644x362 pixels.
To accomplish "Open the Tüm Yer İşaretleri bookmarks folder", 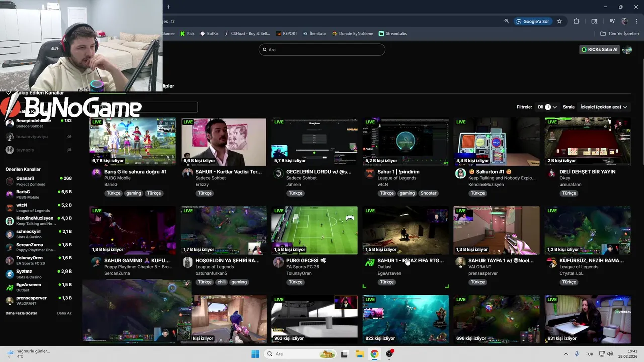I will click(x=619, y=33).
